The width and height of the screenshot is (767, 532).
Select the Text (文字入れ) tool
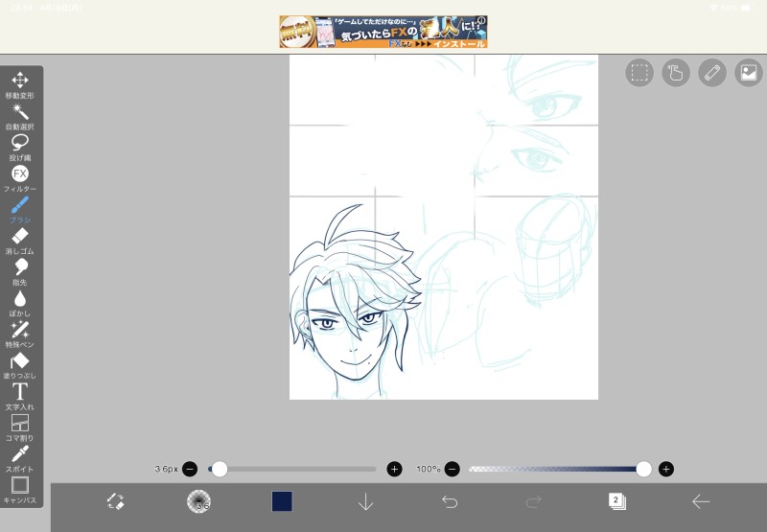point(20,397)
